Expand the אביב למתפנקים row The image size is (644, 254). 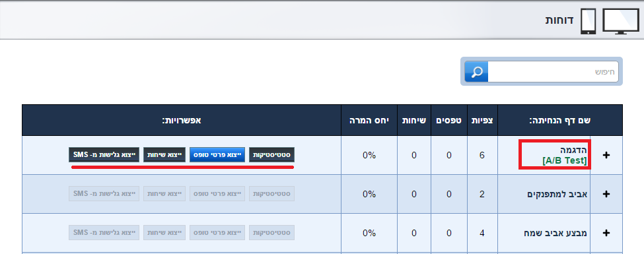(606, 194)
